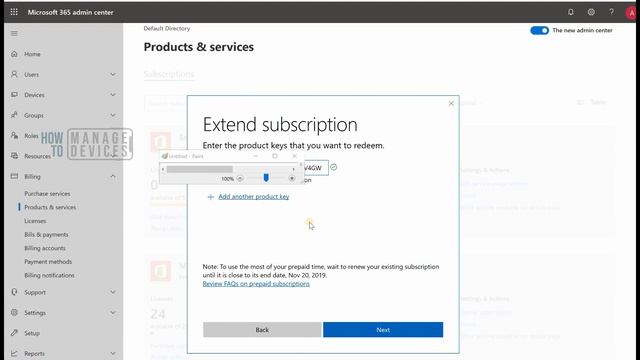Open Licenses under Billing

click(x=35, y=221)
